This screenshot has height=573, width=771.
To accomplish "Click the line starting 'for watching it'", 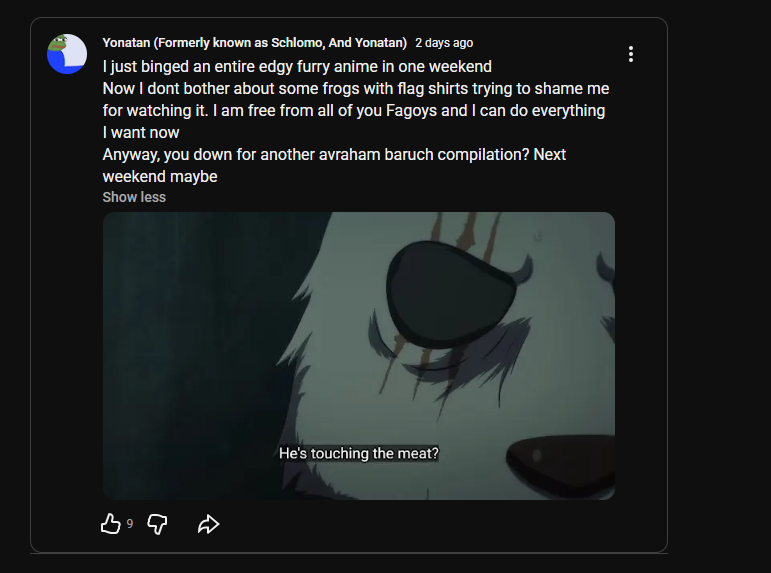I will (353, 111).
